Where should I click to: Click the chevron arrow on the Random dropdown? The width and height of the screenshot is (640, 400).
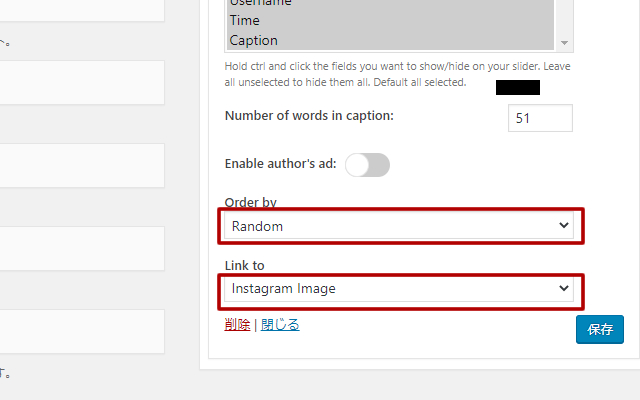pos(564,226)
